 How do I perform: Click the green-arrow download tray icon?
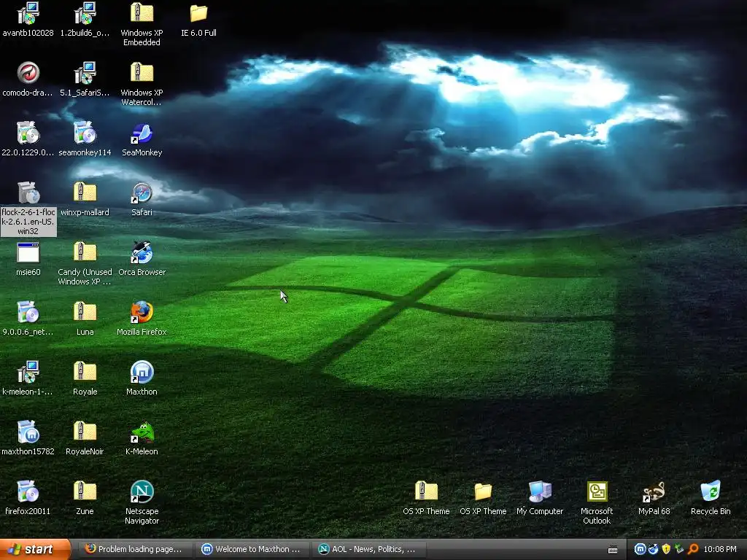pos(679,549)
